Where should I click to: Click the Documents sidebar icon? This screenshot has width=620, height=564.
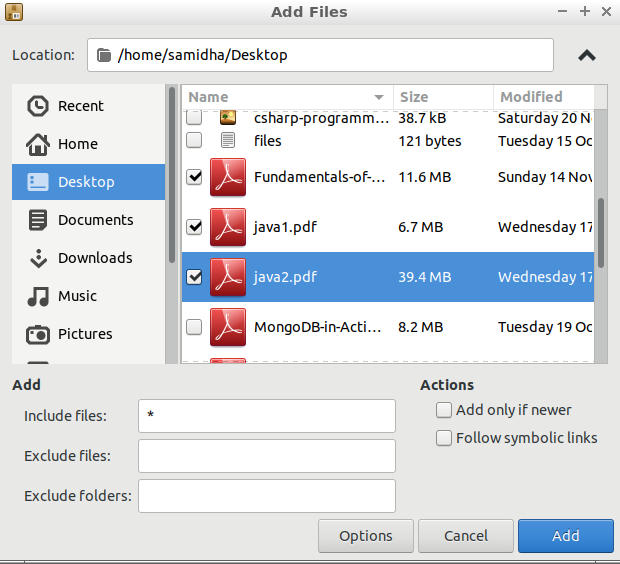click(x=38, y=220)
